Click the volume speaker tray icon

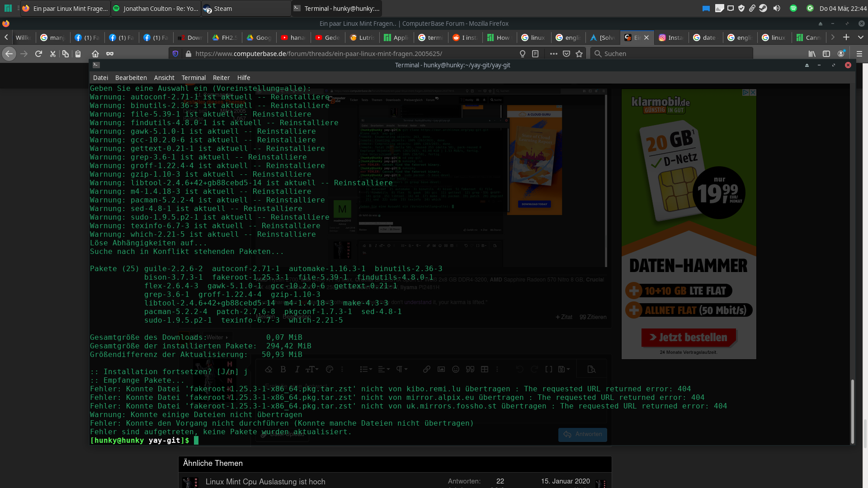(x=777, y=8)
